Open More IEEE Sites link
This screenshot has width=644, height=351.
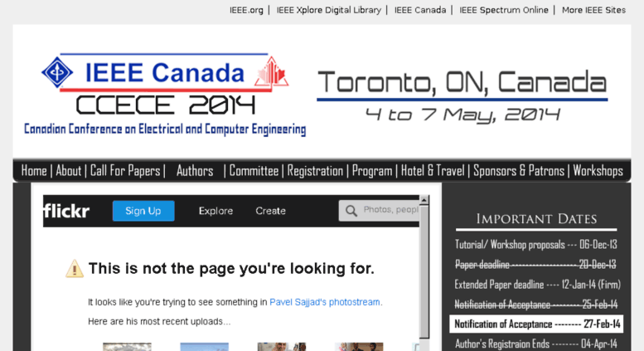pos(593,10)
